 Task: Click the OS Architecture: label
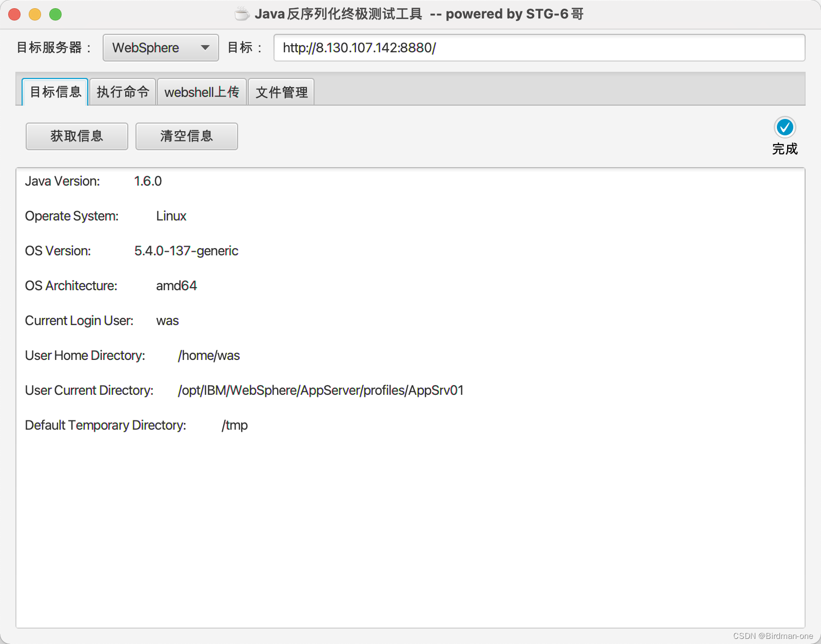[x=71, y=286]
